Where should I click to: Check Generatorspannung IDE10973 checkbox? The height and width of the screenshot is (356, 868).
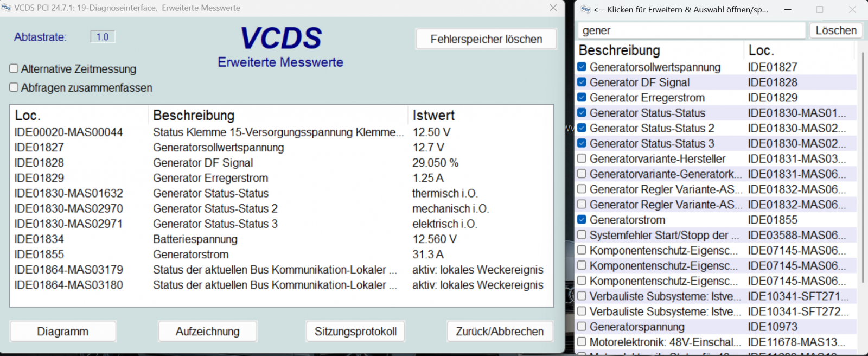pyautogui.click(x=582, y=327)
